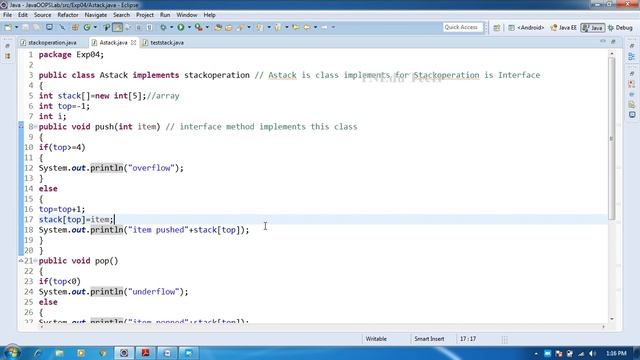Click the Next Annotation icon
The image size is (640, 360).
[260, 27]
